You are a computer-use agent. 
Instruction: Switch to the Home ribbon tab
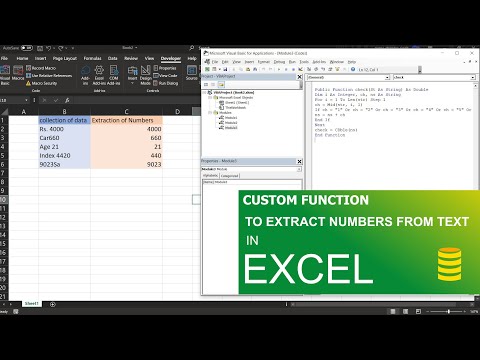[x=22, y=58]
